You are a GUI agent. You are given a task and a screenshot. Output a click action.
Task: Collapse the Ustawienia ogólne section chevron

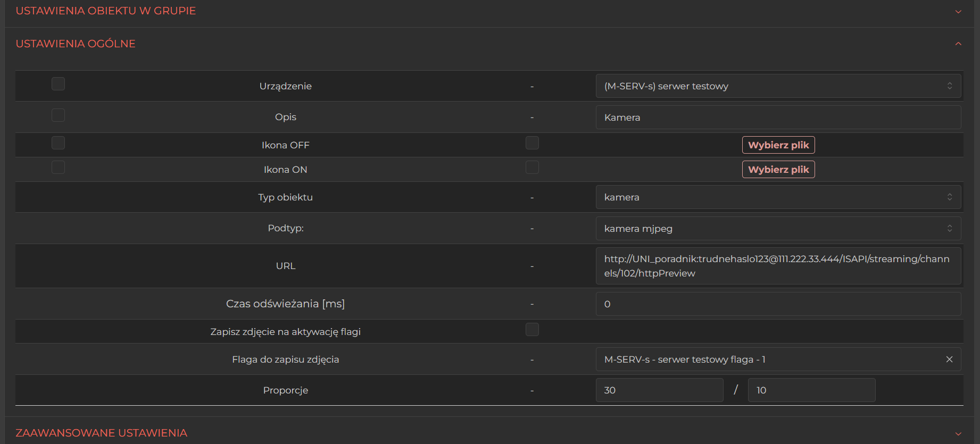(958, 44)
